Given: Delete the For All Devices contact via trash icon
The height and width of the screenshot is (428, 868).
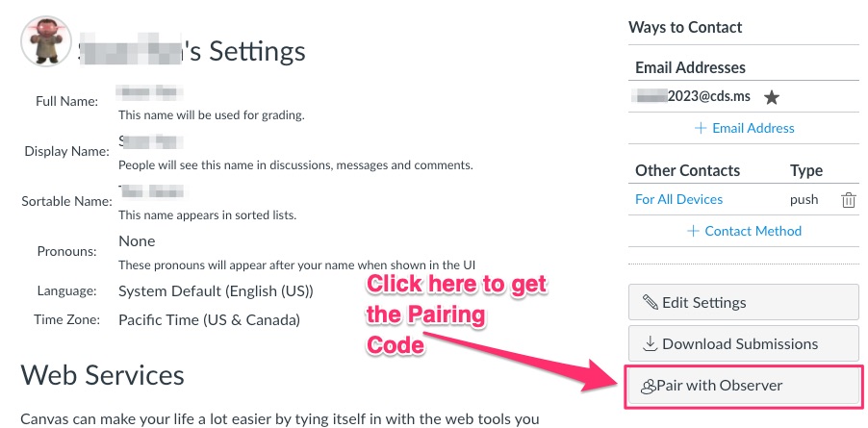Looking at the screenshot, I should [x=848, y=200].
